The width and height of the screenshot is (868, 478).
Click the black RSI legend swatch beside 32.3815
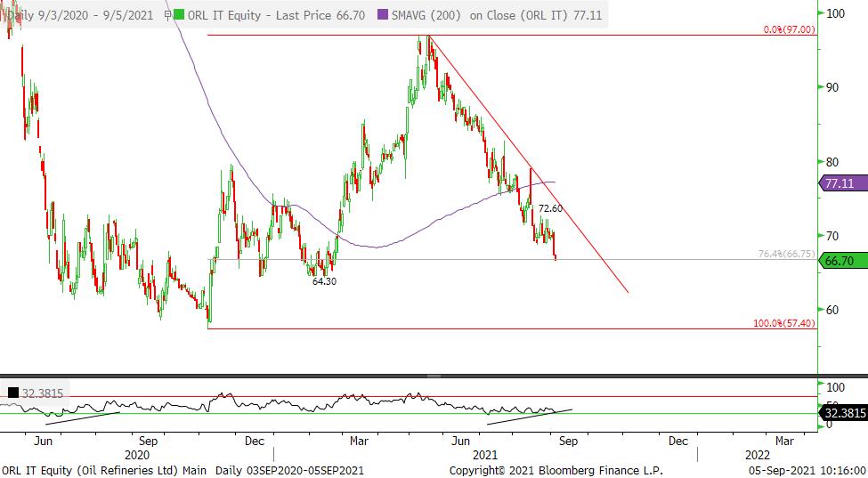[x=13, y=393]
